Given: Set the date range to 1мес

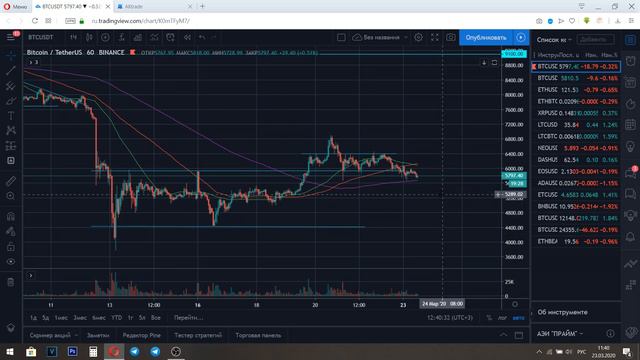Looking at the screenshot, I should click(61, 318).
